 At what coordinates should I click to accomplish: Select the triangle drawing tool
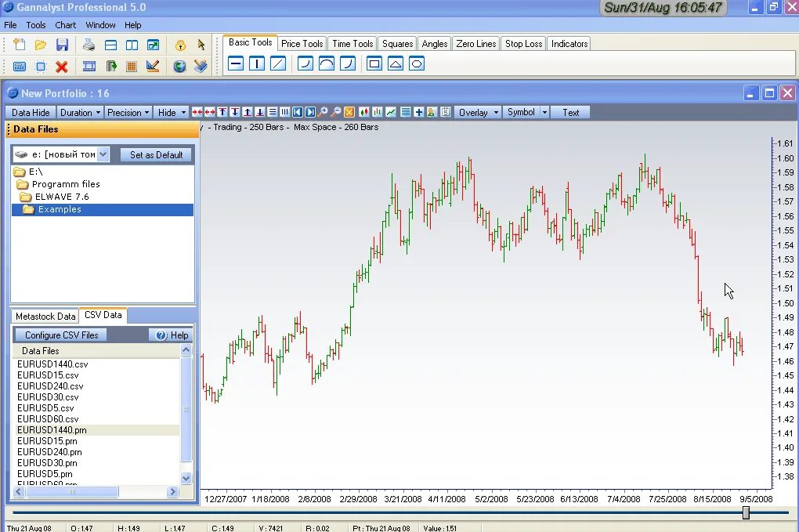tap(396, 63)
